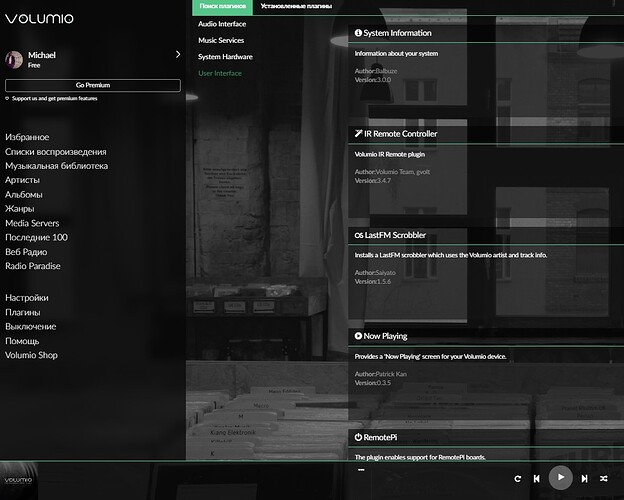Open the System Information plugin title
This screenshot has width=624, height=500.
[x=398, y=33]
